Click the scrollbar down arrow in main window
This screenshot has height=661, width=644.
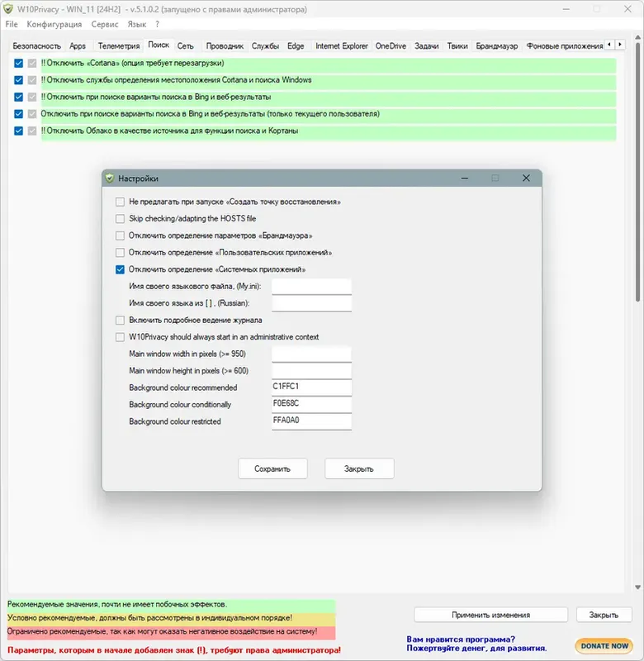pos(637,587)
